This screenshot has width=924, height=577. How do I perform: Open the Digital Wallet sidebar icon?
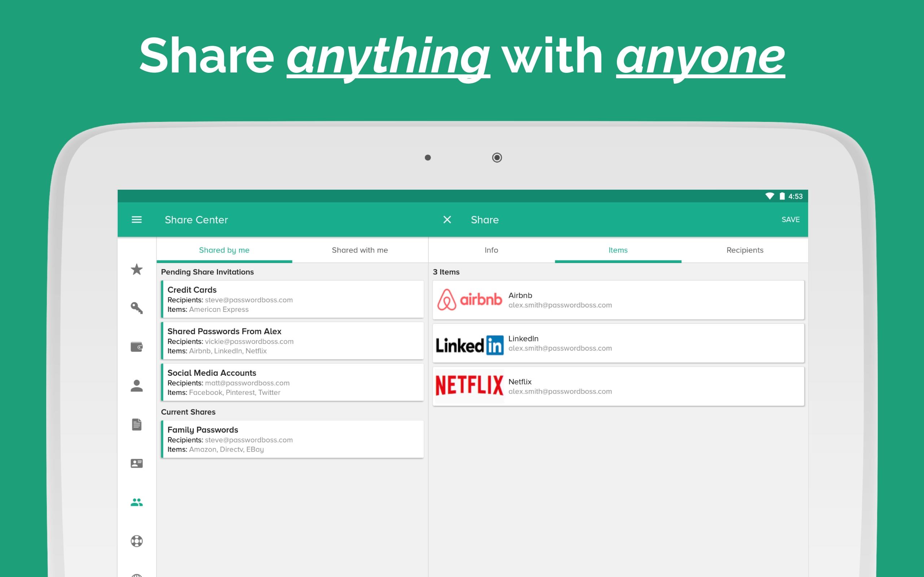click(137, 347)
